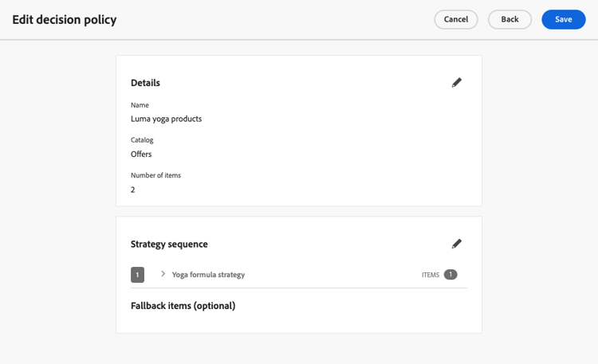Click the number of items value 2
The width and height of the screenshot is (598, 364).
tap(133, 190)
